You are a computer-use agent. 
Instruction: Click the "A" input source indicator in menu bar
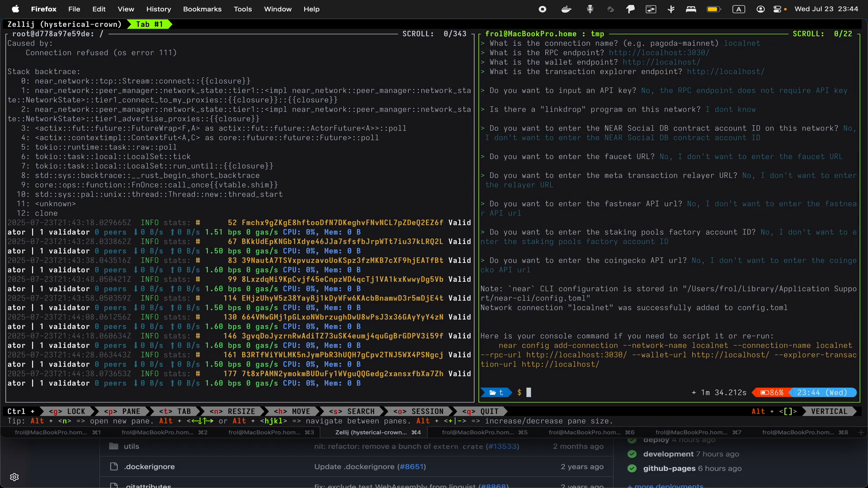[x=739, y=9]
